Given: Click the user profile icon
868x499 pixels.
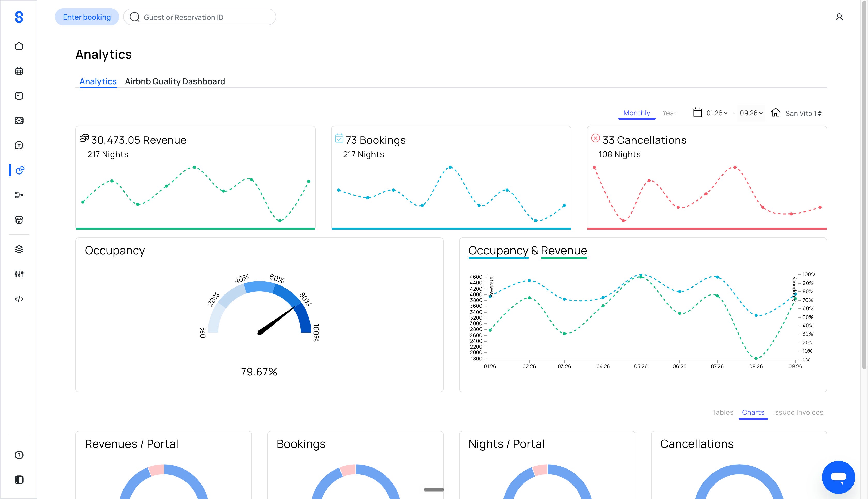Looking at the screenshot, I should pos(839,17).
